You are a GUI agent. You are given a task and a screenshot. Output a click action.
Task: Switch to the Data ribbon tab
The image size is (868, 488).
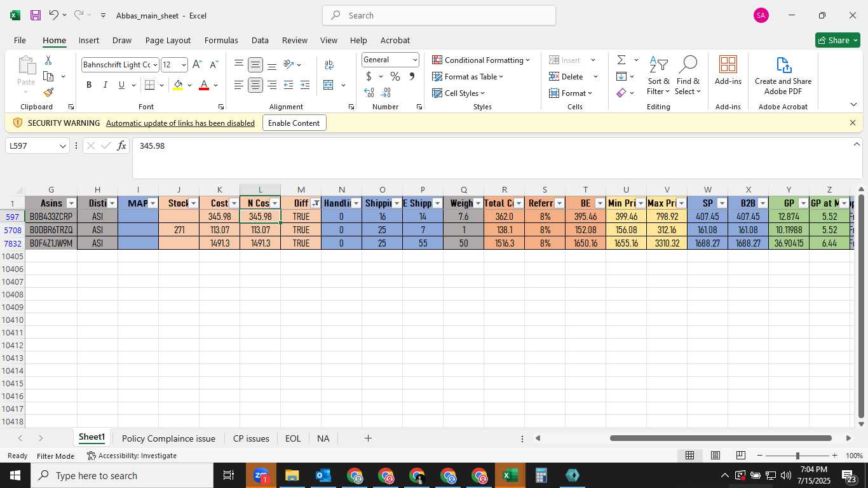260,40
